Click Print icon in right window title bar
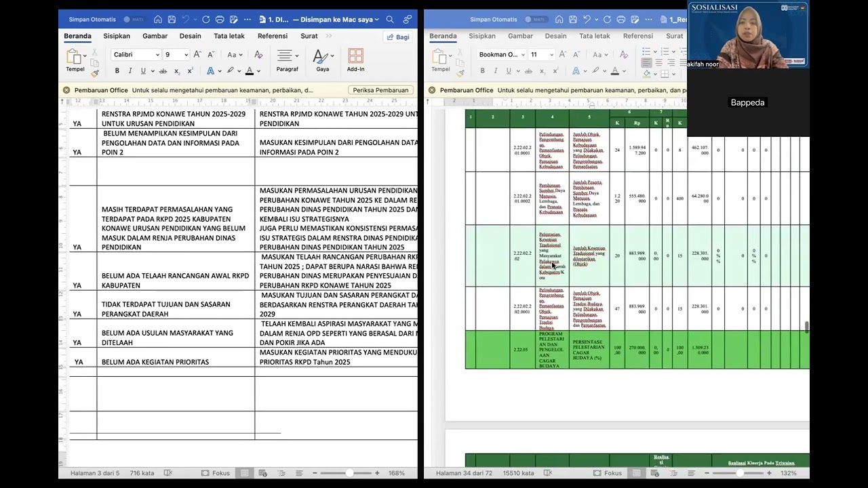The width and height of the screenshot is (868, 488). (621, 20)
